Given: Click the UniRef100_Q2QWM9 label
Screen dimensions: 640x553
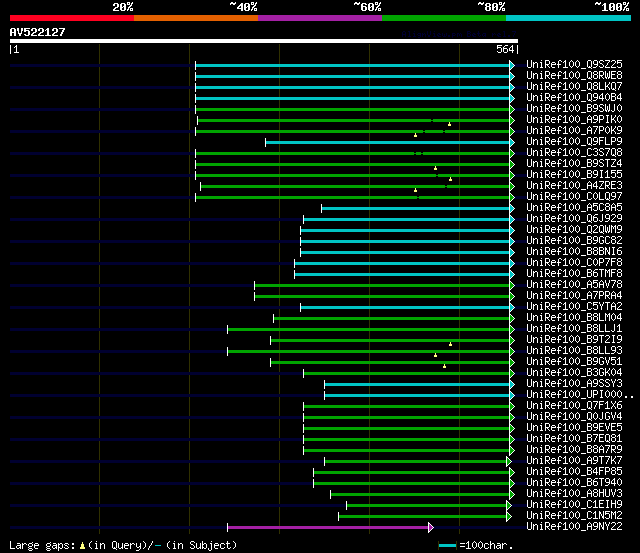Looking at the screenshot, I should pyautogui.click(x=574, y=230).
